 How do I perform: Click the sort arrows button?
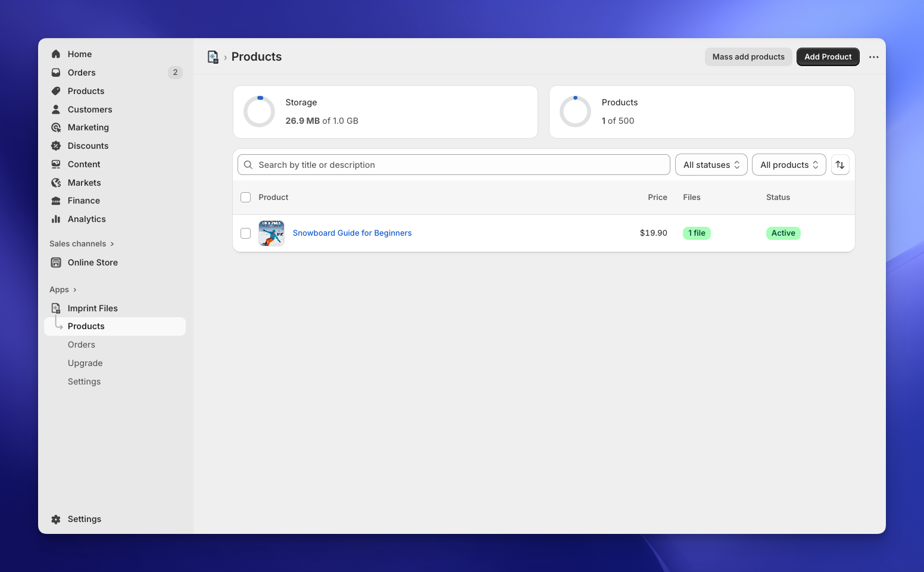pyautogui.click(x=840, y=165)
